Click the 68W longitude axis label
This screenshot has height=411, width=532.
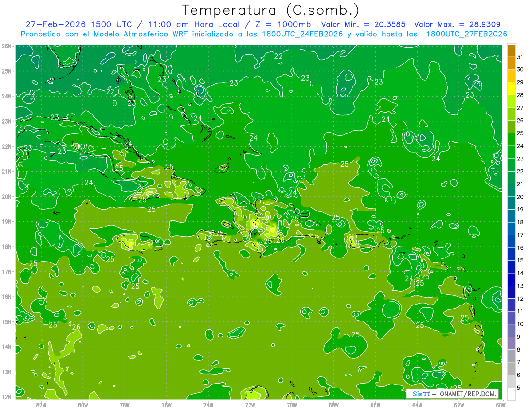point(333,405)
